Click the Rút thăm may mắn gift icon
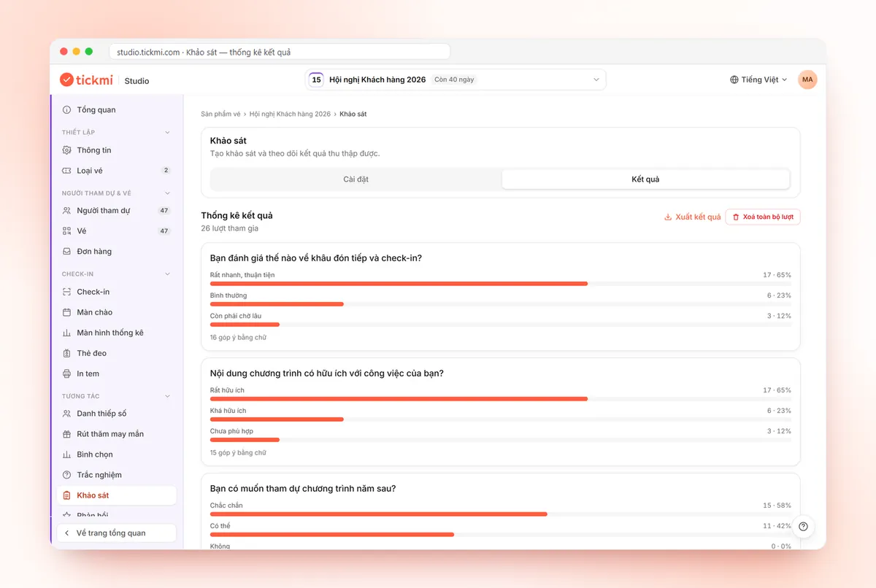This screenshot has height=588, width=876. tap(66, 434)
